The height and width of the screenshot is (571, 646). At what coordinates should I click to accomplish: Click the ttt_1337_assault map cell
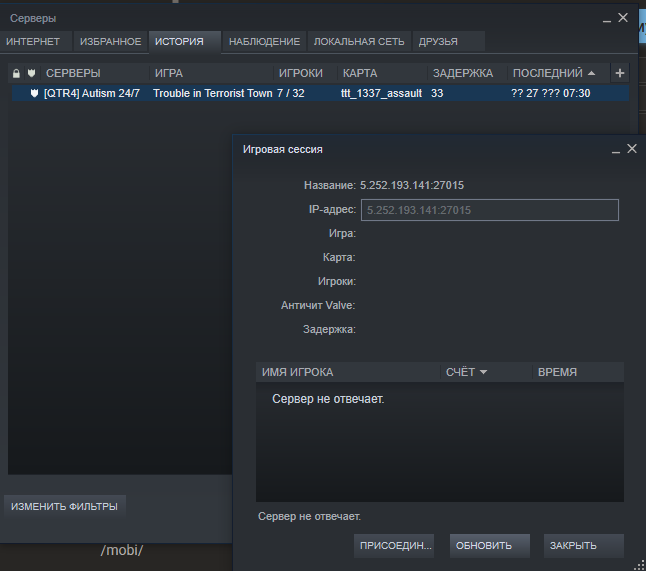(382, 94)
